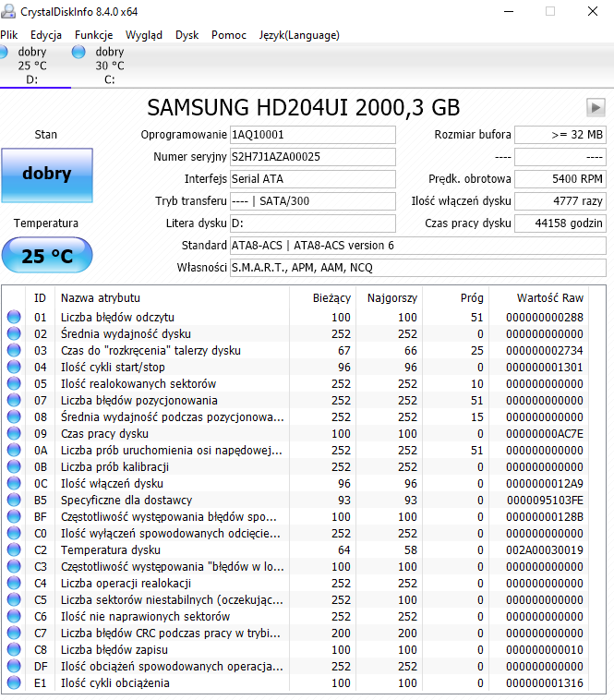This screenshot has width=614, height=700.
Task: Click status icon for attribute C0 row
Action: pyautogui.click(x=14, y=533)
